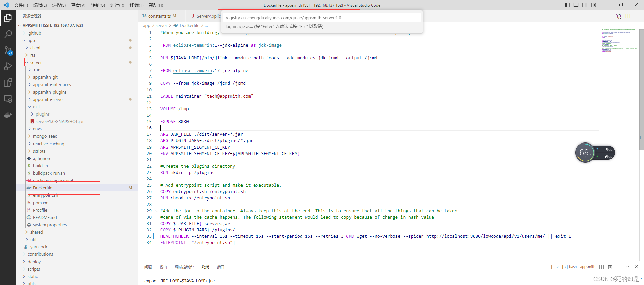Click the image tag input field
This screenshot has width=644, height=285.
(322, 18)
